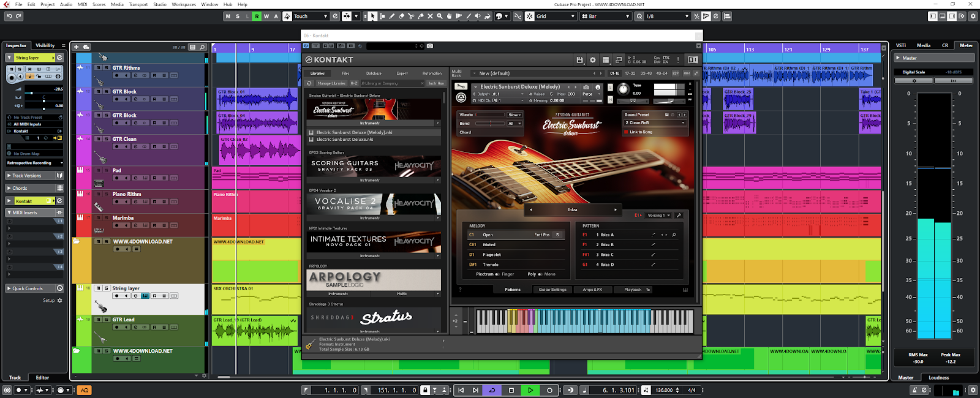The width and height of the screenshot is (980, 398).
Task: Select the Zoom magnifier tool
Action: point(440,16)
